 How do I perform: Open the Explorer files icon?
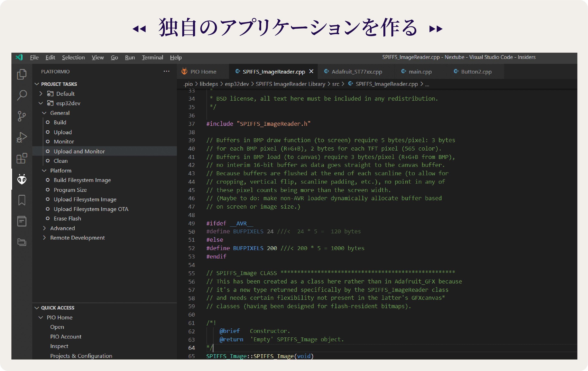(22, 74)
